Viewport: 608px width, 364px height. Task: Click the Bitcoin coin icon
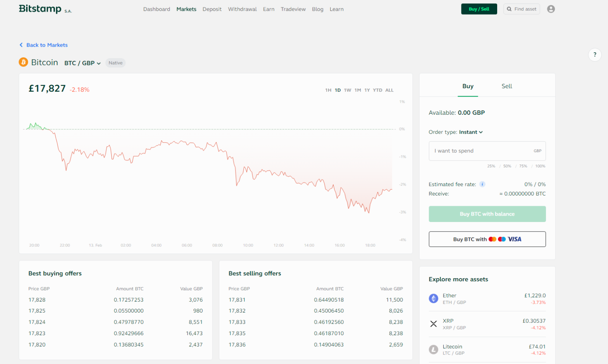click(x=23, y=62)
